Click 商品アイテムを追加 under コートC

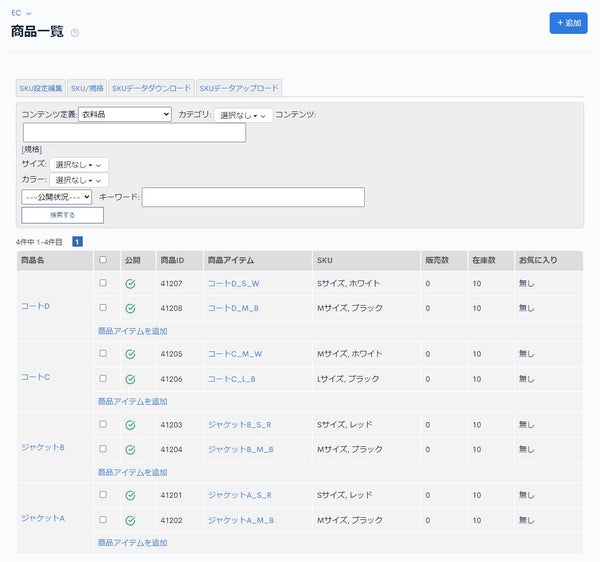pos(132,402)
